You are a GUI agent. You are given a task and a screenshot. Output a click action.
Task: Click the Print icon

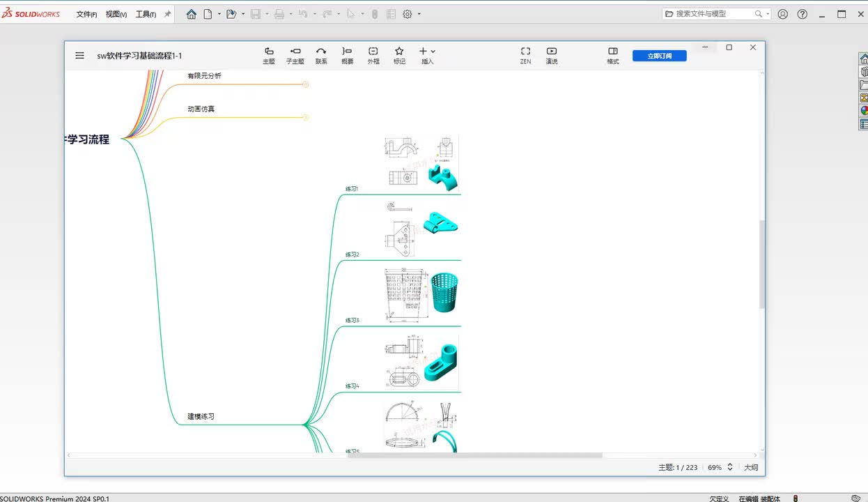pos(279,14)
